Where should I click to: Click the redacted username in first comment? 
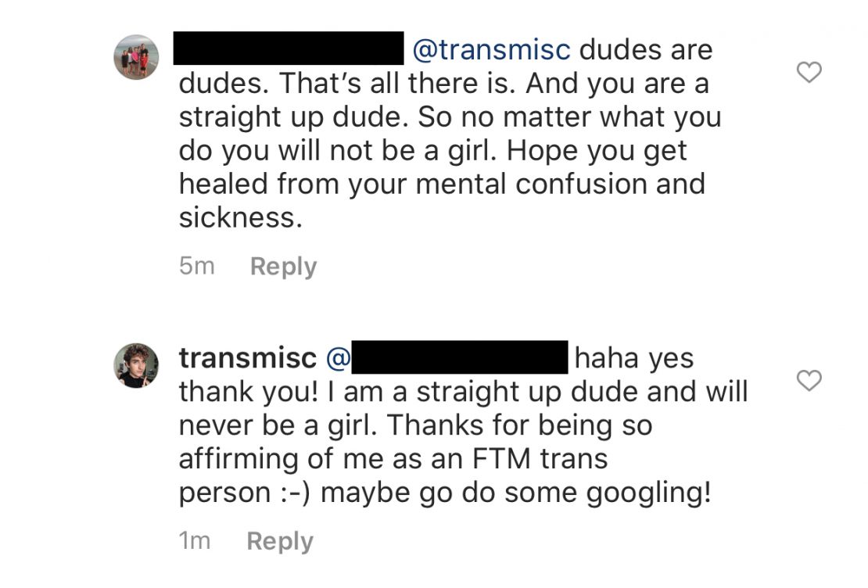click(289, 48)
